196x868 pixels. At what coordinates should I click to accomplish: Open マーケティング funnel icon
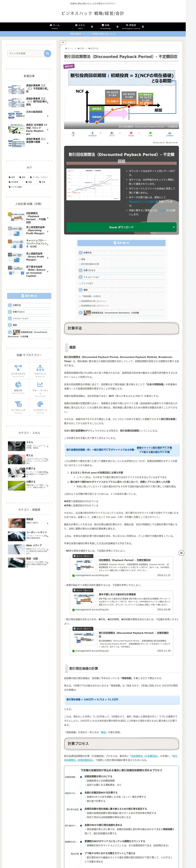(x=18, y=404)
